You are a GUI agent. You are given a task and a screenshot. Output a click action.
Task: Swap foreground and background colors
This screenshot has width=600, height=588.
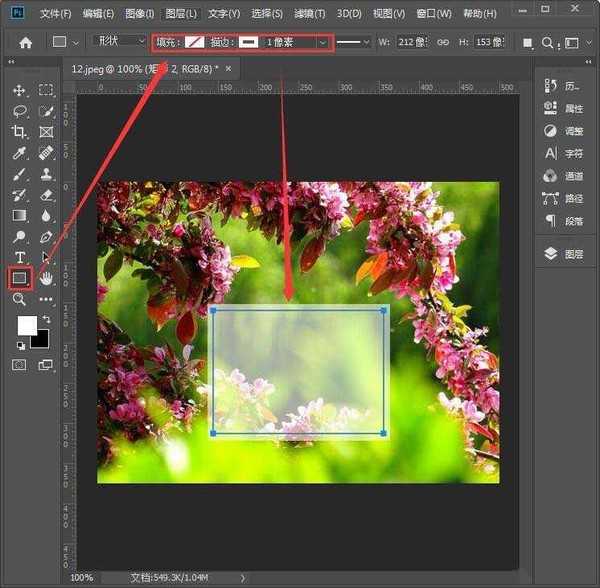(x=45, y=320)
